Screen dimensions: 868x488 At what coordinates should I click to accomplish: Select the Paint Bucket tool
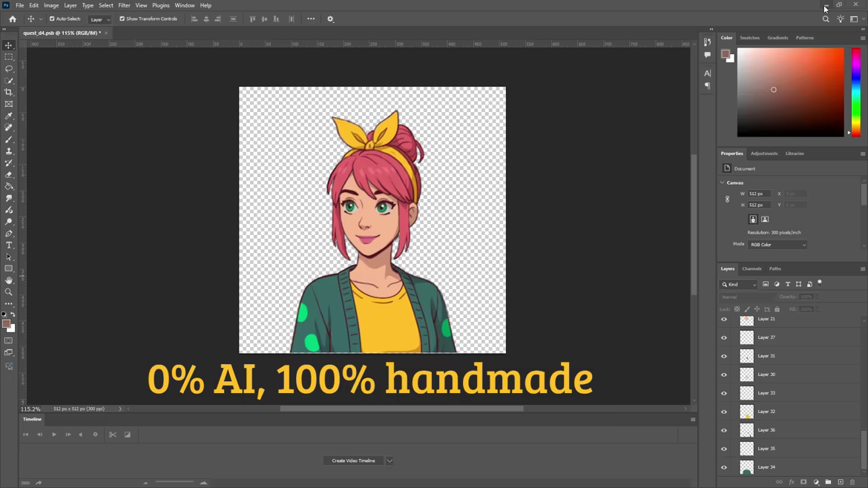pyautogui.click(x=9, y=186)
